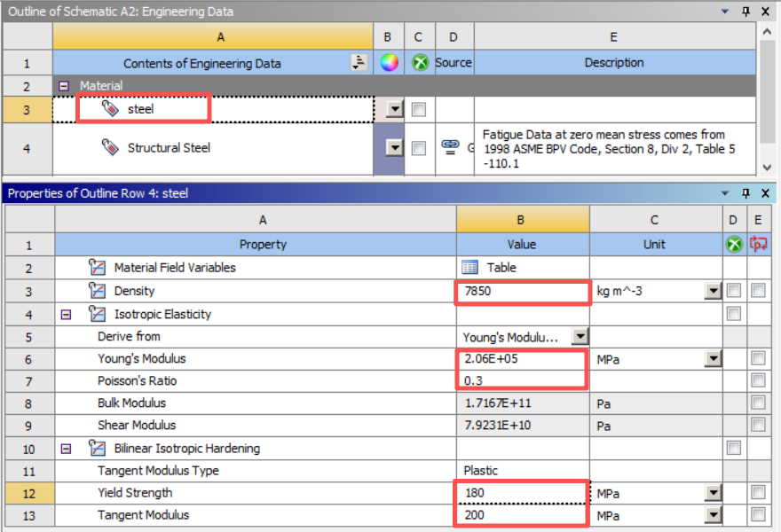The width and height of the screenshot is (781, 532).
Task: Select the Structural Steel material row
Action: coord(213,148)
